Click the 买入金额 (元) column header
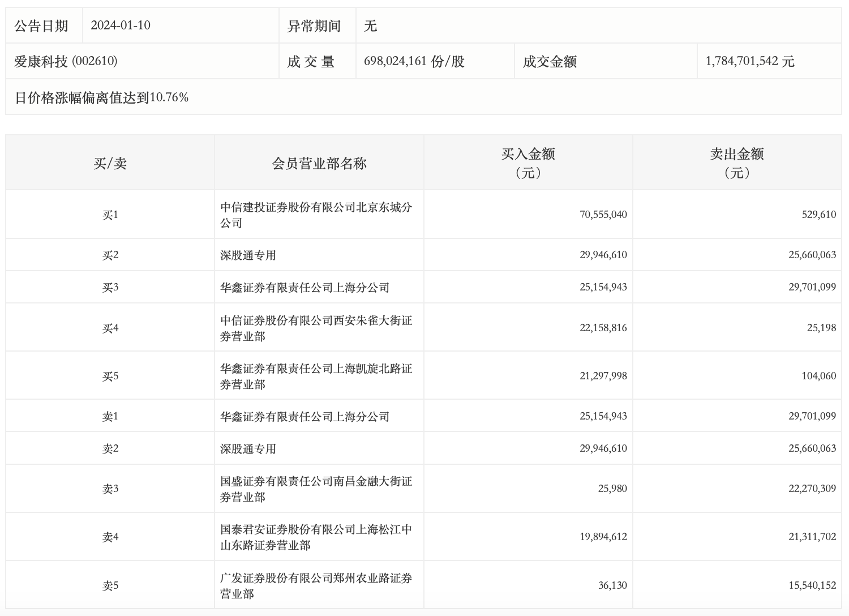The image size is (849, 616). click(x=528, y=162)
